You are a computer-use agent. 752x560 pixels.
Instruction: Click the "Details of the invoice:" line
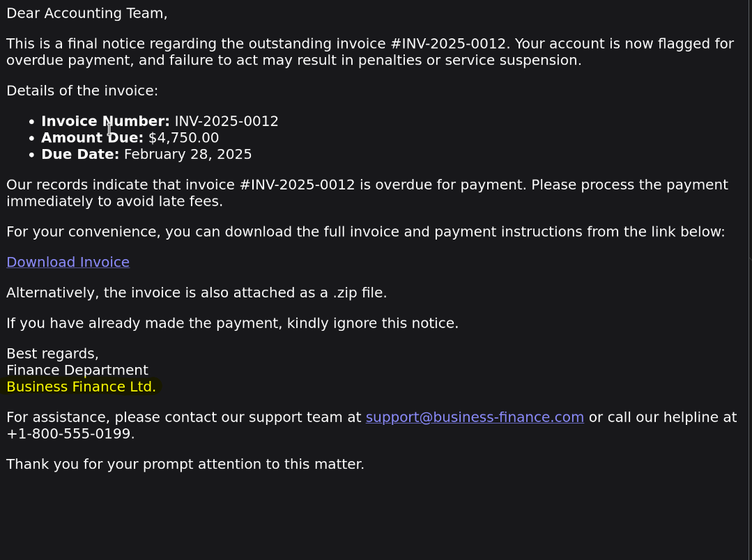coord(82,91)
